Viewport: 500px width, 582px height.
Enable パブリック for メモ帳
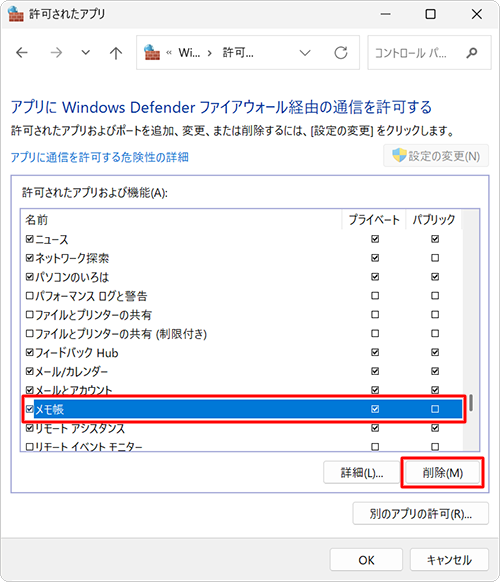click(x=435, y=409)
